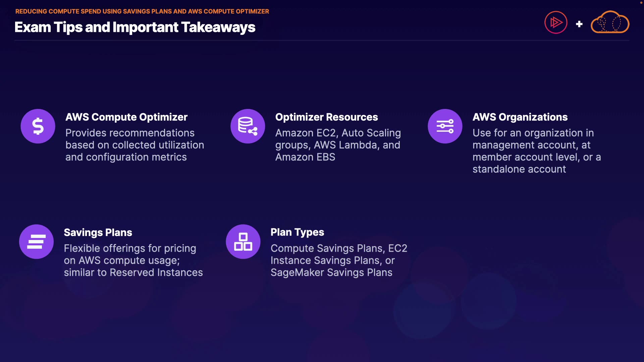This screenshot has height=362, width=644.
Task: Click the white plus sign between logos
Action: coord(579,24)
